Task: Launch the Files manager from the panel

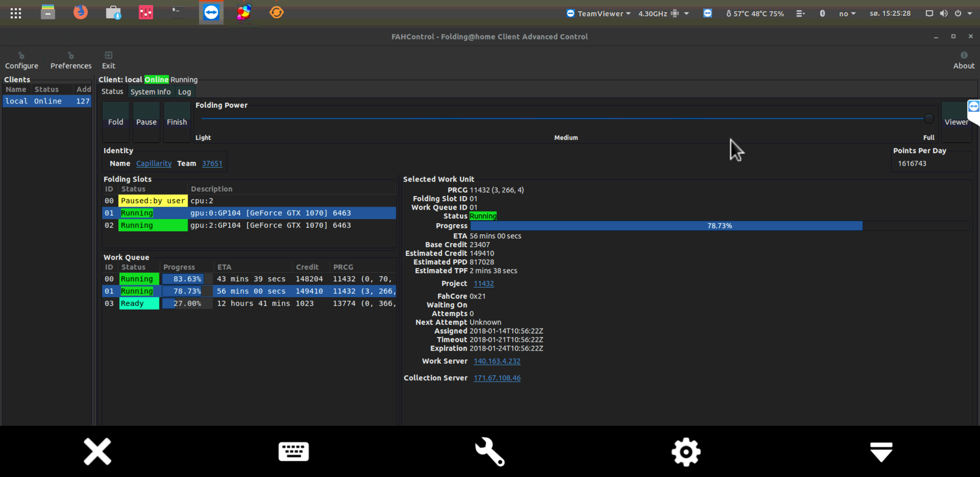Action: click(48, 13)
